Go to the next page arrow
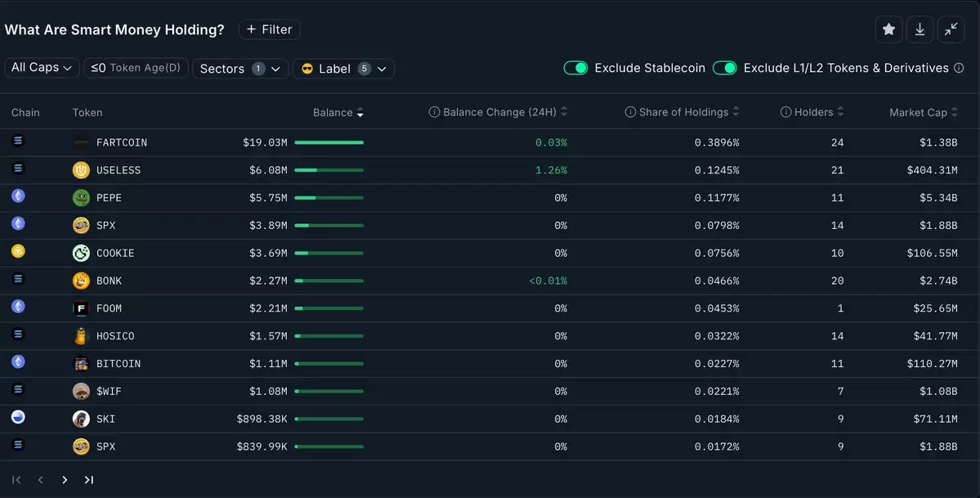The width and height of the screenshot is (980, 498). pyautogui.click(x=65, y=480)
